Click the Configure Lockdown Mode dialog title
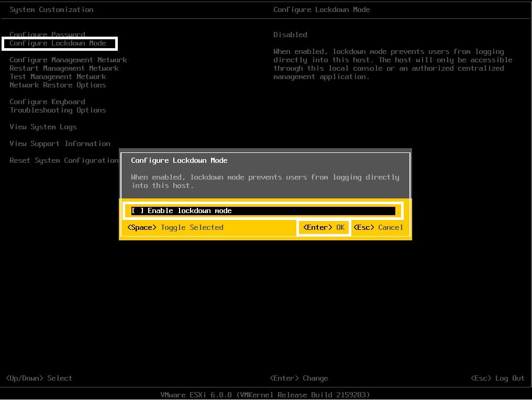The width and height of the screenshot is (532, 400). [179, 161]
